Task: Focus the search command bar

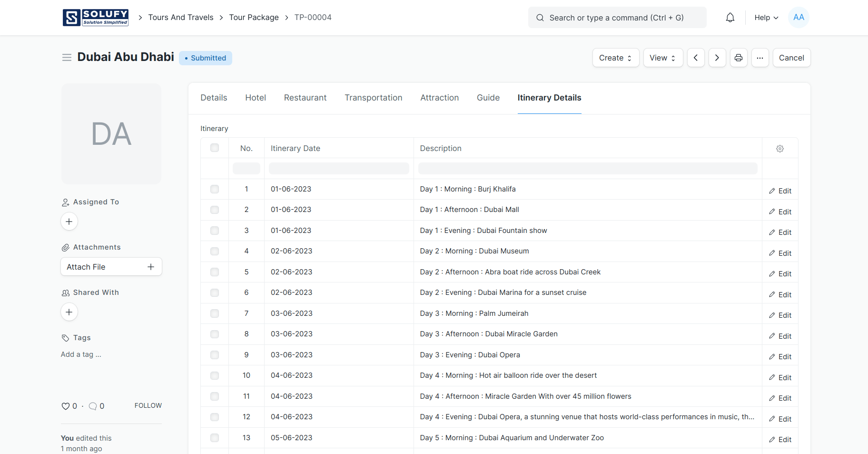Action: click(x=617, y=18)
